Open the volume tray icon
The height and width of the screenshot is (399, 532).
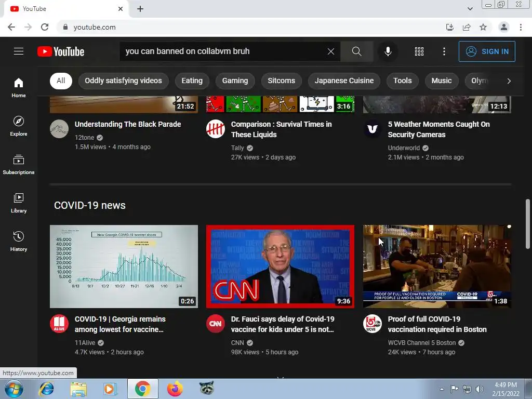(480, 389)
